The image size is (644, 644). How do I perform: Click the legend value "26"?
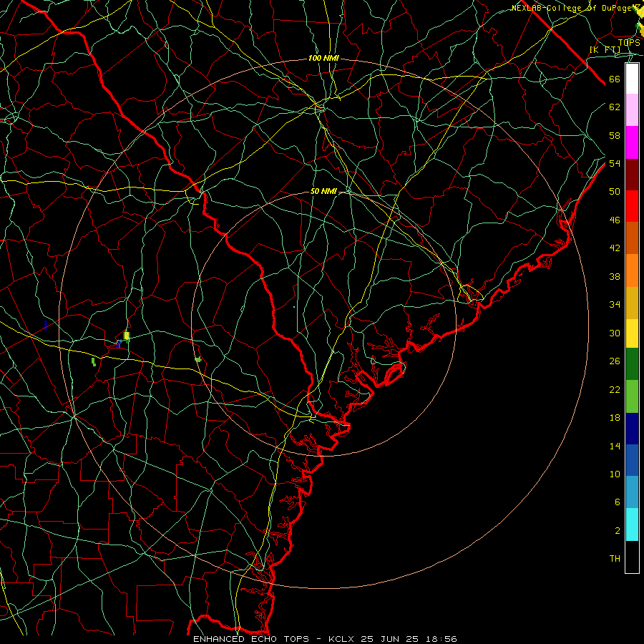point(615,361)
